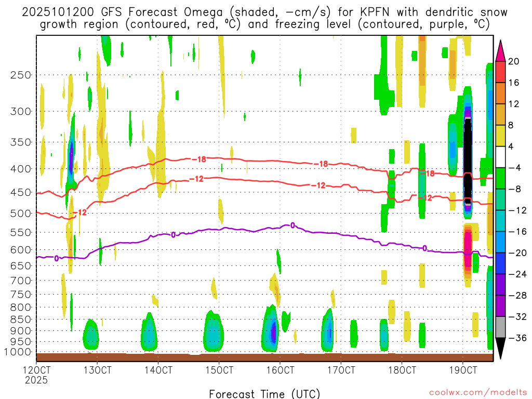Click the 850 pressure level label
The height and width of the screenshot is (399, 532).
click(x=21, y=320)
